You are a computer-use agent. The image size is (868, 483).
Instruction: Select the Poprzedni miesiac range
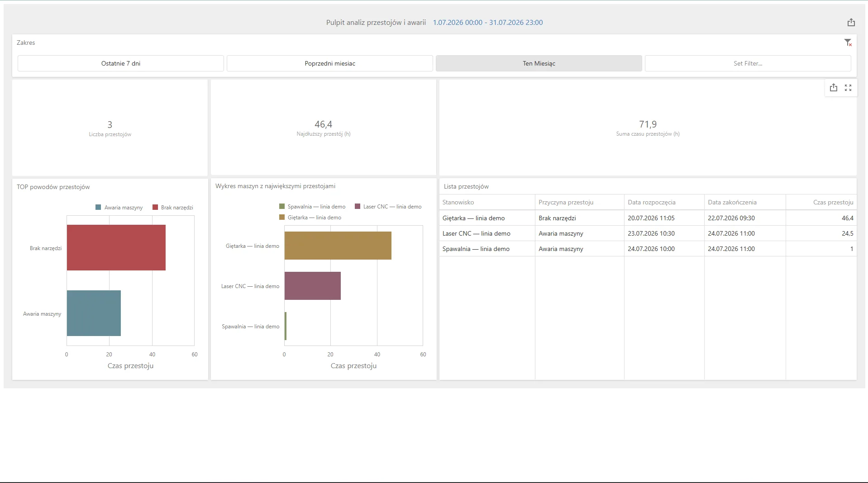tap(330, 63)
